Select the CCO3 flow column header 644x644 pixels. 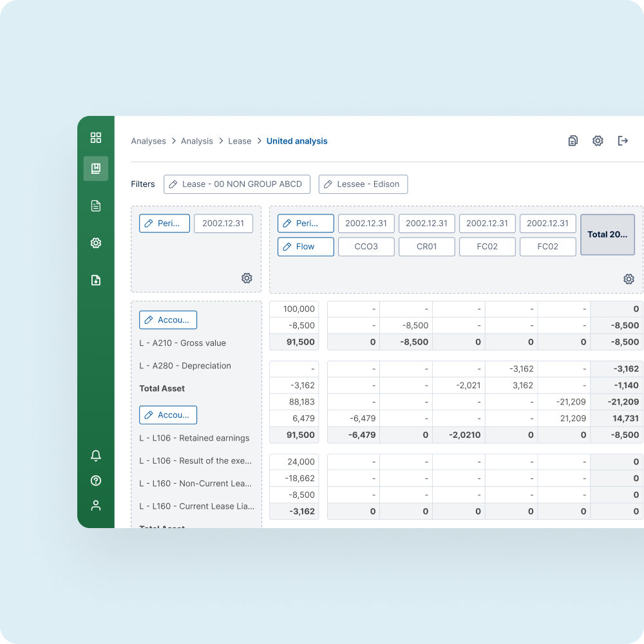(x=366, y=247)
